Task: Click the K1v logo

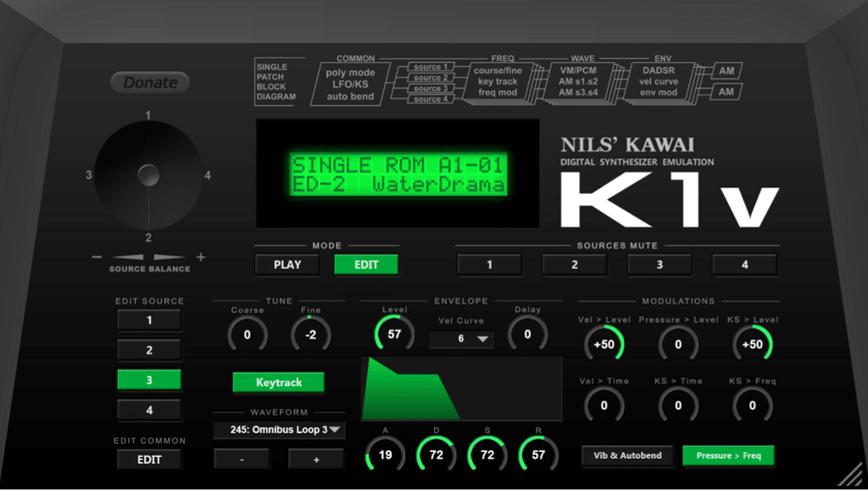Action: pos(669,200)
